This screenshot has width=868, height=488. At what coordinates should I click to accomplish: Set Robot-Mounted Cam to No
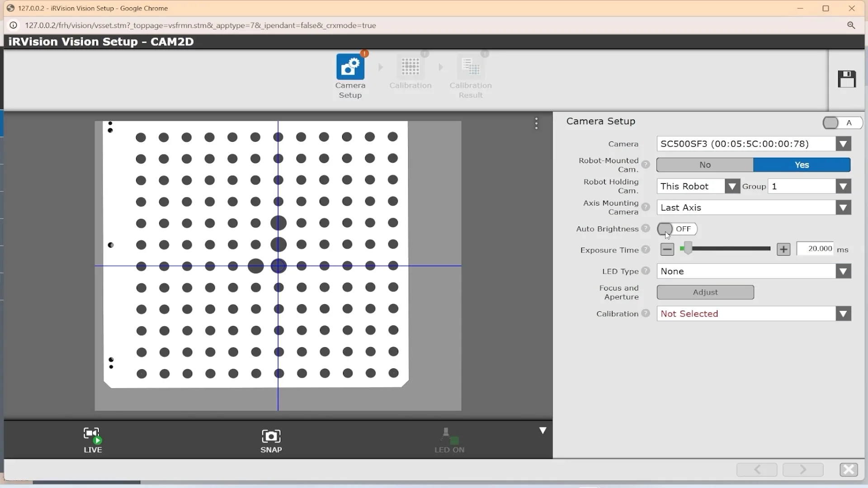pyautogui.click(x=704, y=164)
